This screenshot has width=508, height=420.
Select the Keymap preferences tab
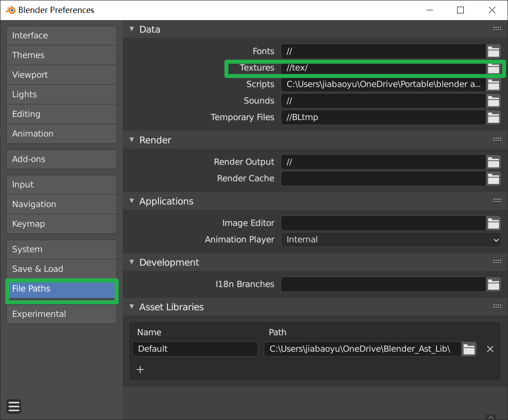(62, 224)
